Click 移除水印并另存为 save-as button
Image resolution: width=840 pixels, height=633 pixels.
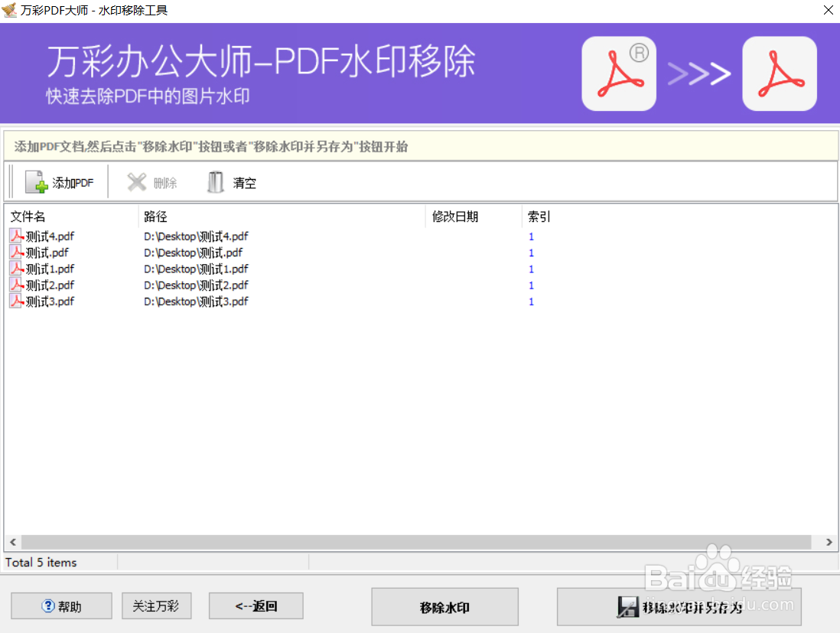[679, 607]
